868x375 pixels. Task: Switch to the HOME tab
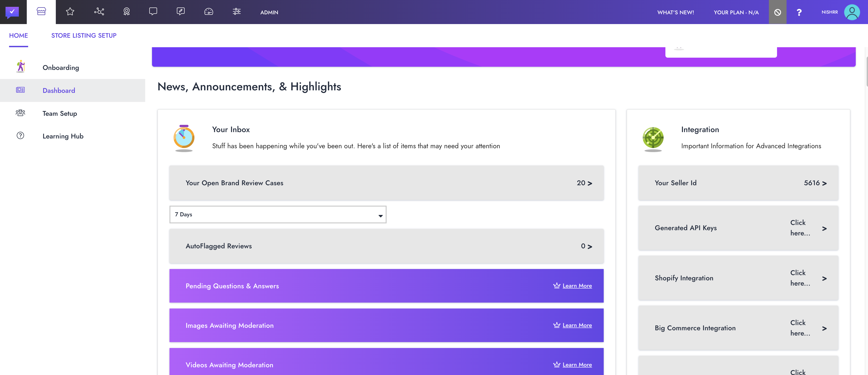pos(19,35)
